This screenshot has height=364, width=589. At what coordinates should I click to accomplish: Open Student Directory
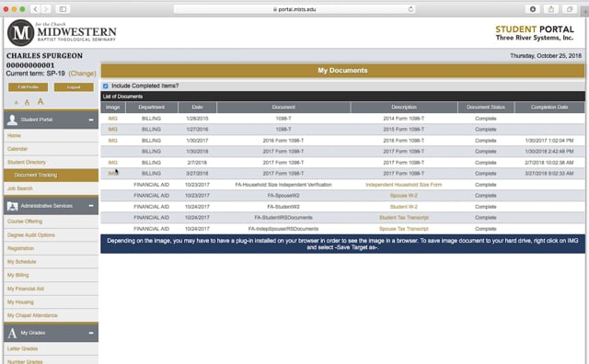(x=27, y=163)
